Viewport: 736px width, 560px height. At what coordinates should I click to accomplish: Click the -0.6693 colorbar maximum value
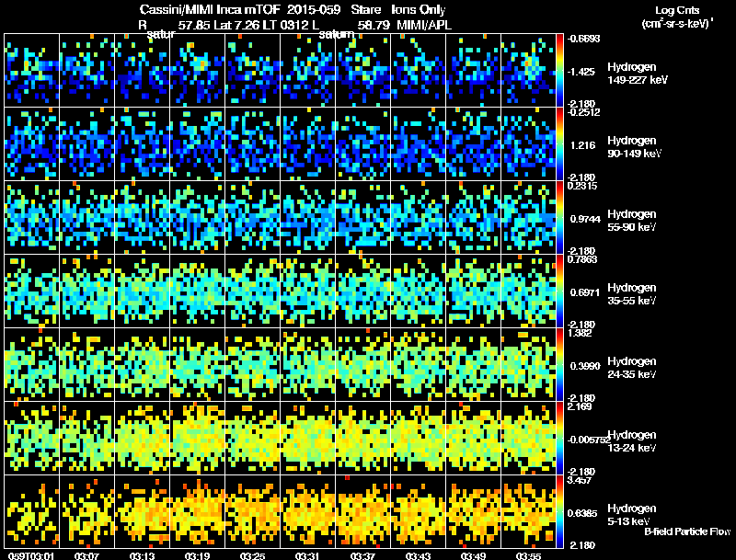583,39
